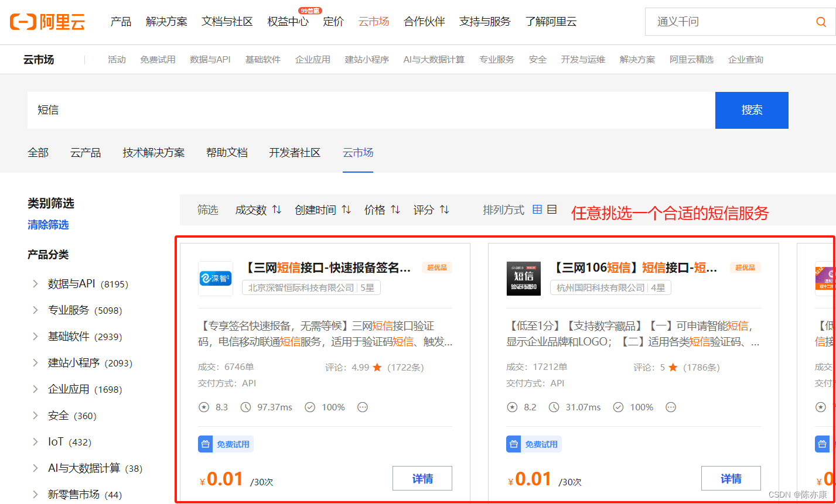
Task: Focus the 短信 search input field
Action: point(371,110)
